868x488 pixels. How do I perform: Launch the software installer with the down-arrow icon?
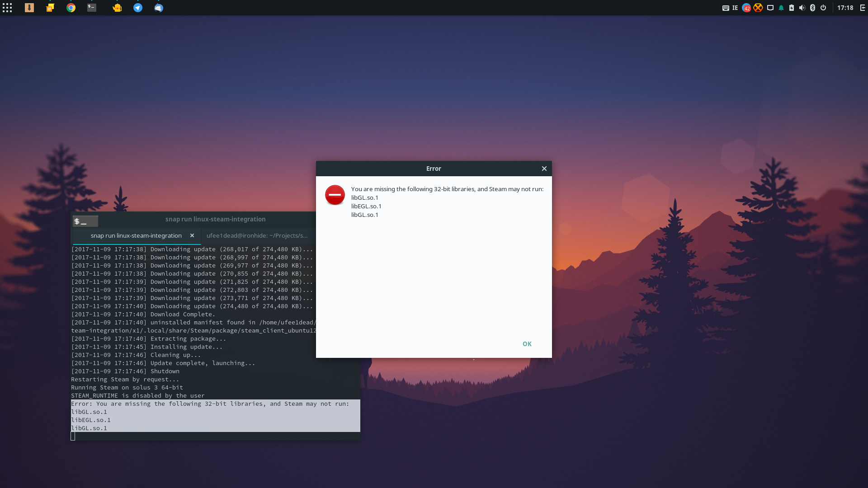tap(29, 8)
